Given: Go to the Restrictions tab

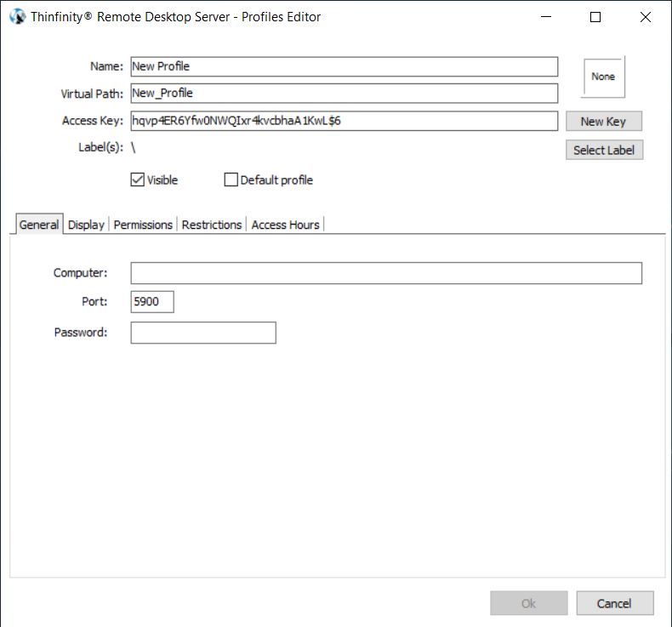Looking at the screenshot, I should (212, 225).
